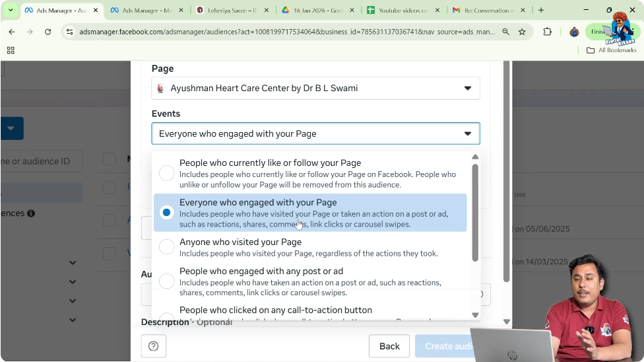644x362 pixels.
Task: Open the Events dropdown field
Action: point(315,133)
